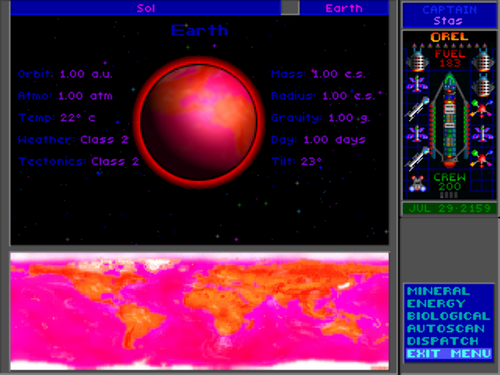Viewport: 500px width, 375px height.
Task: Start a MINERAL scan
Action: click(x=438, y=291)
